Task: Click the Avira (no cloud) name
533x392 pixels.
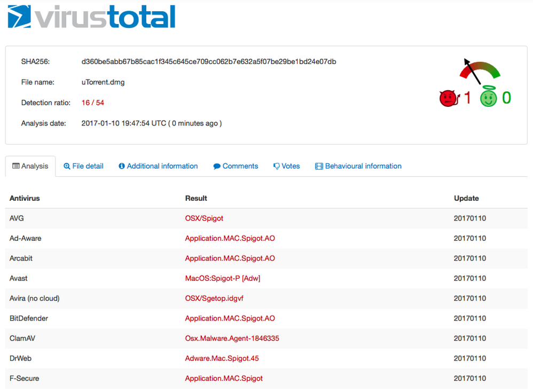Action: tap(34, 299)
